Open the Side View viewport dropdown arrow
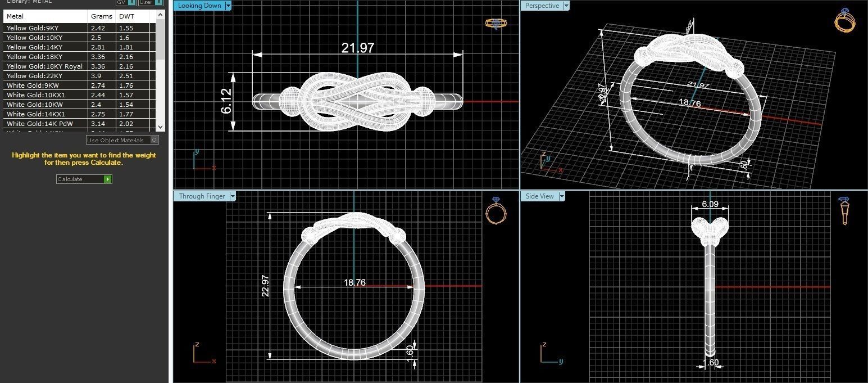 pyautogui.click(x=562, y=196)
